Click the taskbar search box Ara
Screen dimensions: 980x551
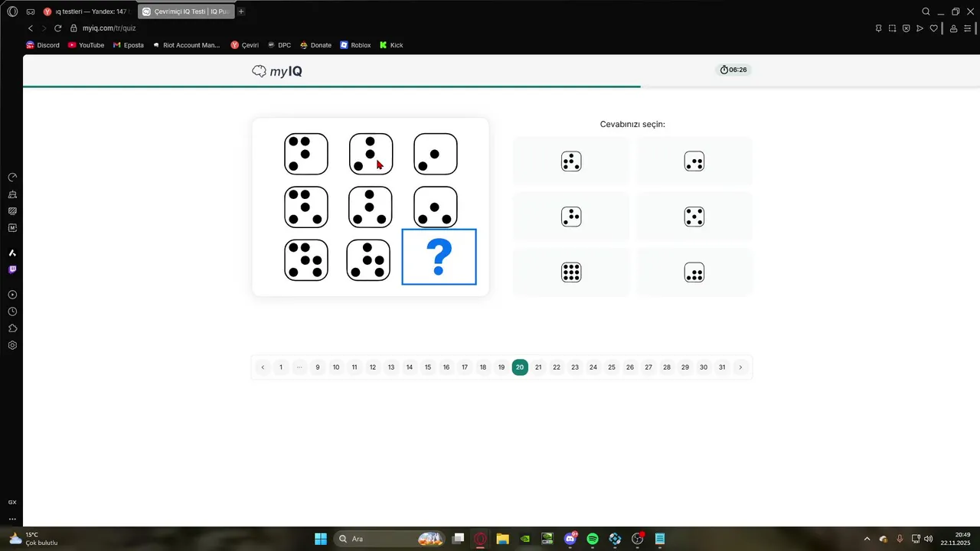[390, 539]
